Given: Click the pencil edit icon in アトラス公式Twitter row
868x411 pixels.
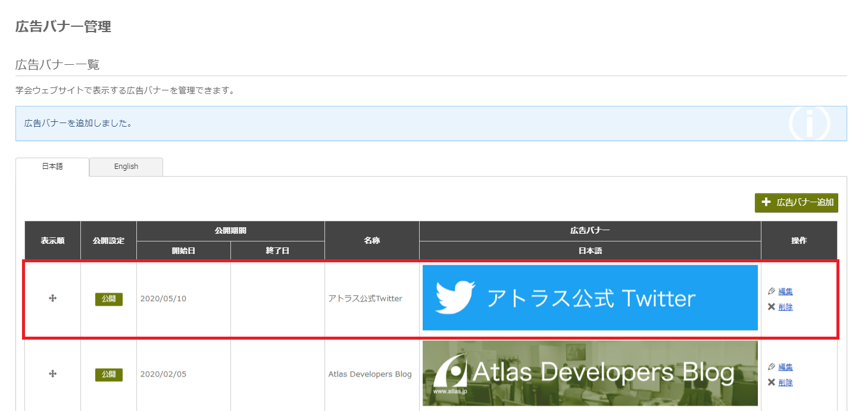Looking at the screenshot, I should point(772,291).
